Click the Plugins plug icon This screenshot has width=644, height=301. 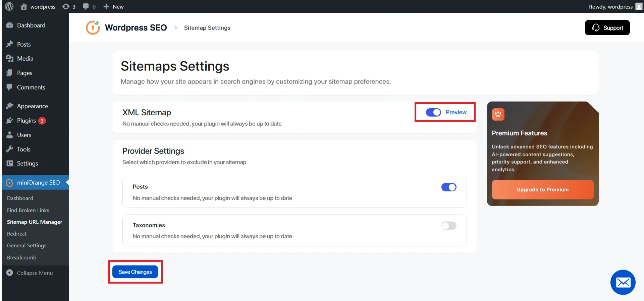10,120
